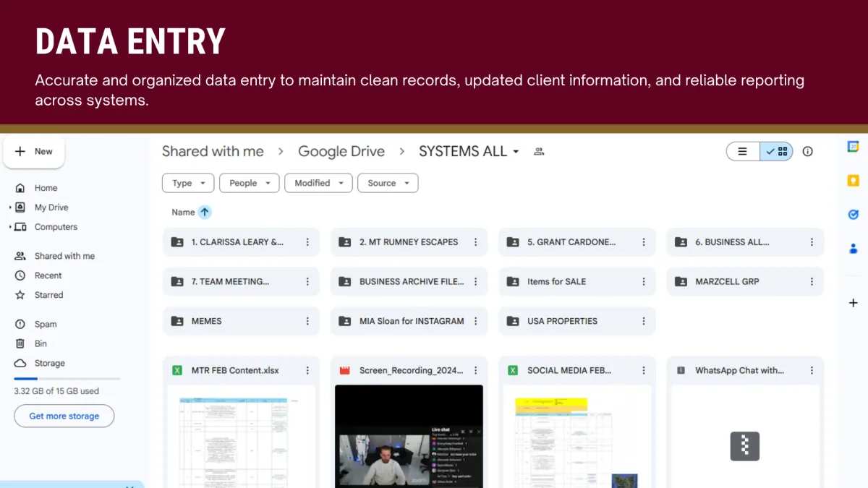Click Shared with me breadcrumb
This screenshot has height=488, width=868.
tap(213, 151)
